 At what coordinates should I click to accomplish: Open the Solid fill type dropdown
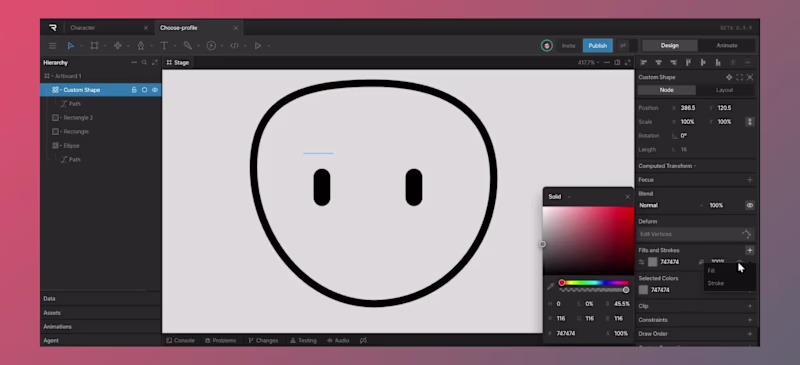559,197
